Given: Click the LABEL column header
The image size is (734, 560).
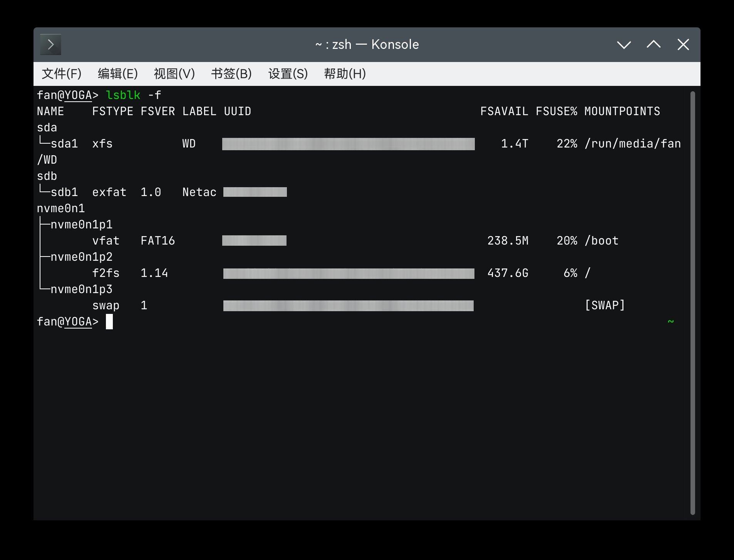Looking at the screenshot, I should point(199,111).
